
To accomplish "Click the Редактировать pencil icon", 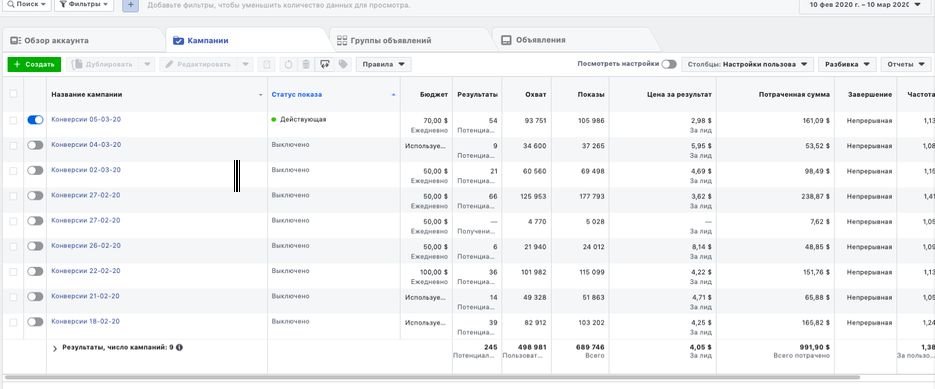I will coord(169,64).
